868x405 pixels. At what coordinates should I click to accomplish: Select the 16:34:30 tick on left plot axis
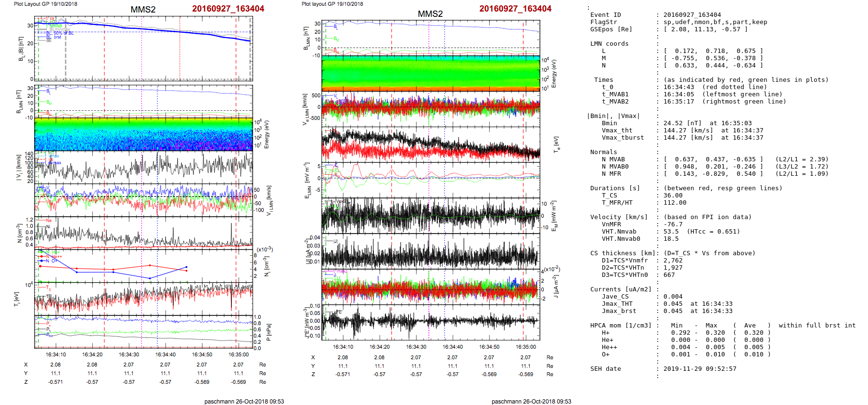click(129, 354)
